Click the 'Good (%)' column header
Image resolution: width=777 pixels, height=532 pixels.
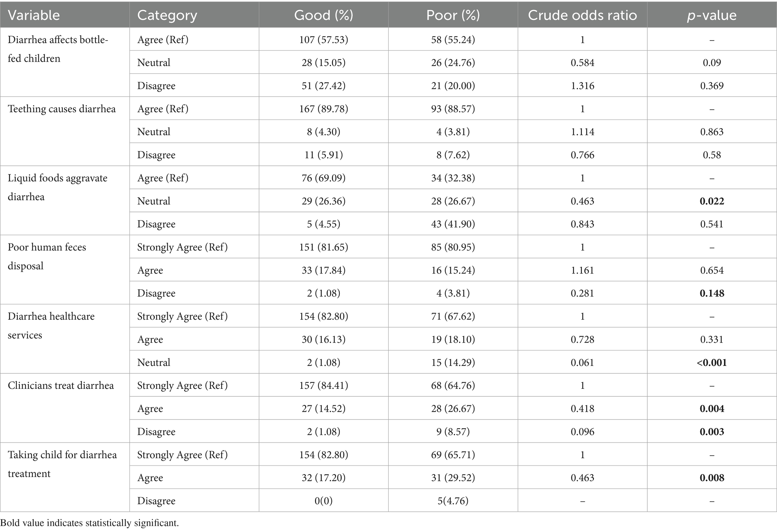323,15
